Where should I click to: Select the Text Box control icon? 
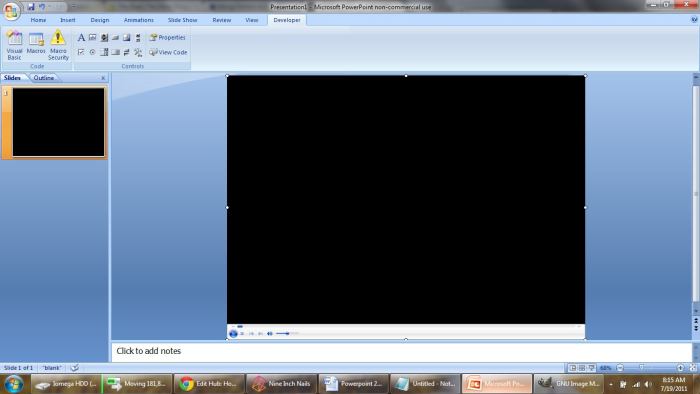point(92,37)
